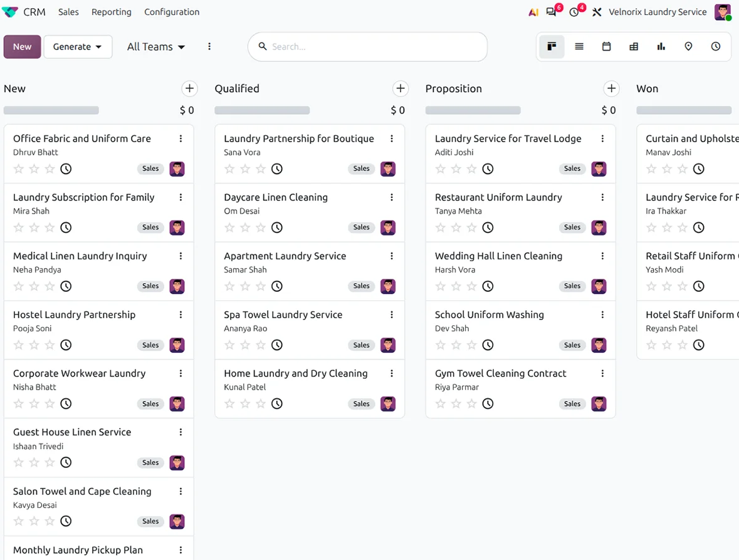Screen dimensions: 739x560
Task: Expand the Generate dropdown
Action: 78,46
